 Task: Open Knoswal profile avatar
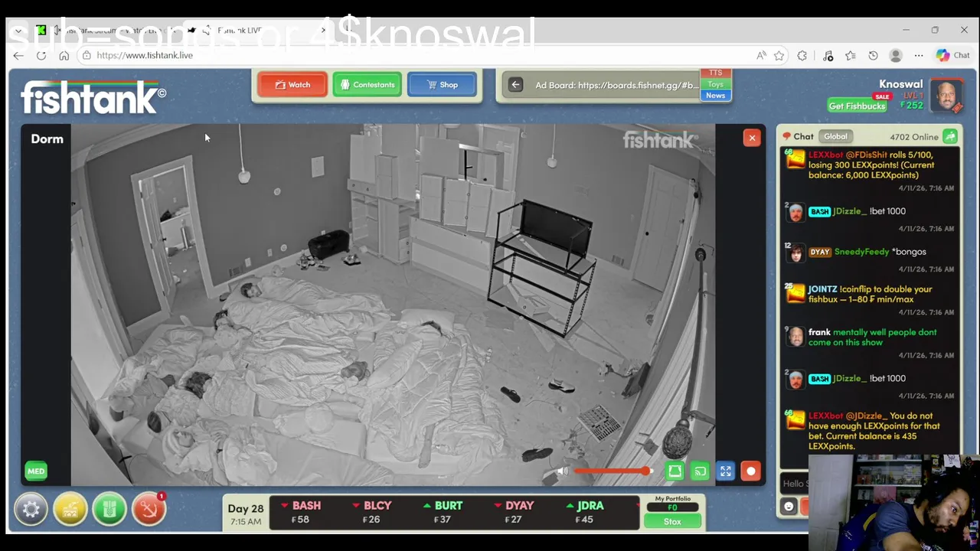[947, 96]
